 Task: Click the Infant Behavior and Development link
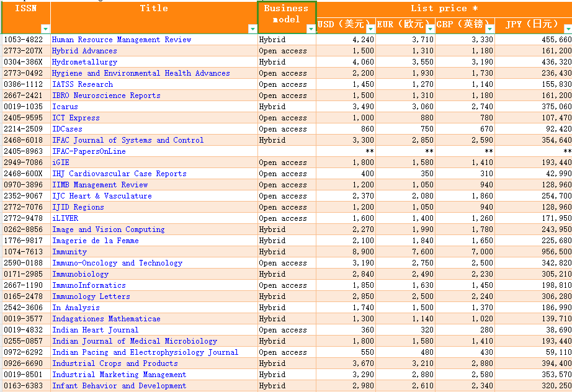pyautogui.click(x=118, y=386)
